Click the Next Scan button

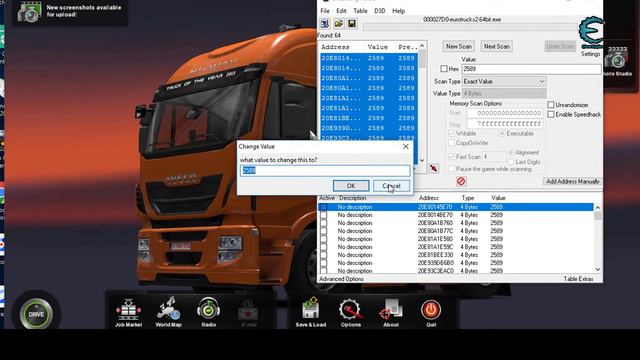497,47
